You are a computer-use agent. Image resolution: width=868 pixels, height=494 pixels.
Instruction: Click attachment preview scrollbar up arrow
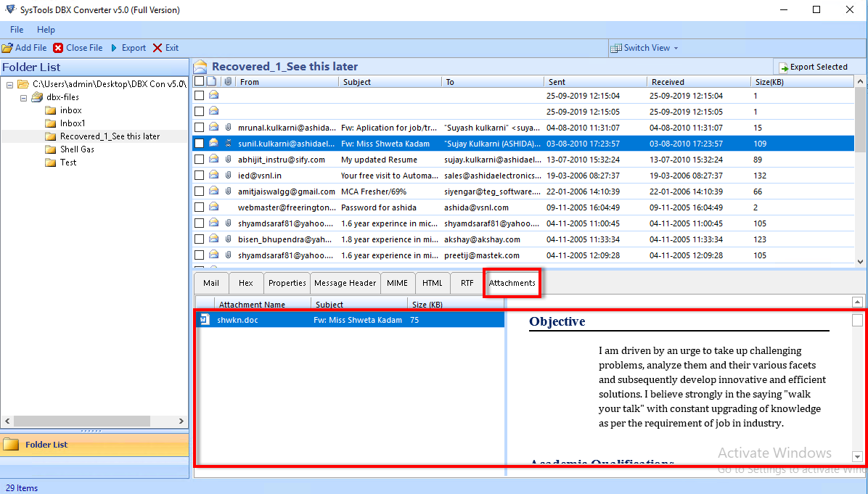tap(857, 302)
